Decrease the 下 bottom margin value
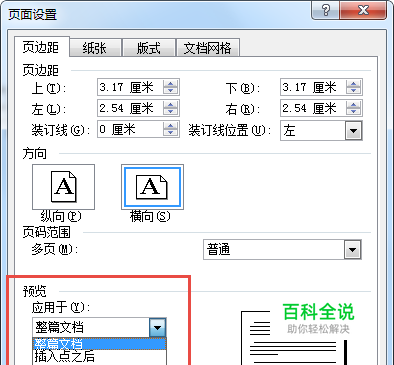The image size is (394, 365). 354,91
